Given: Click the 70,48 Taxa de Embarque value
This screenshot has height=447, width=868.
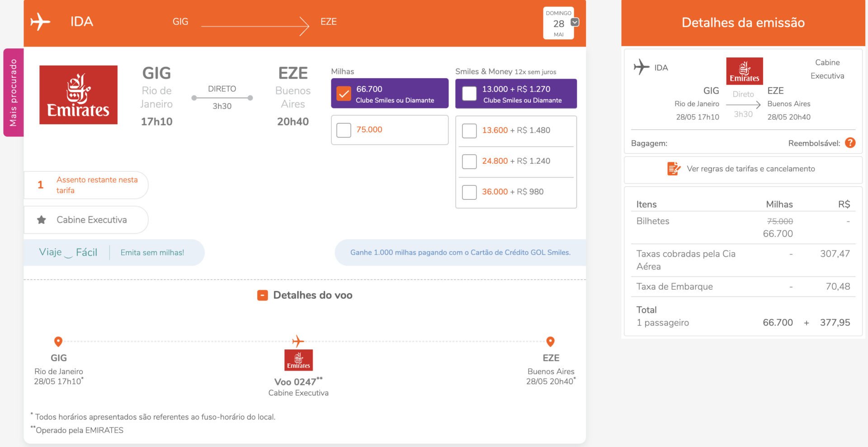Looking at the screenshot, I should coord(838,286).
